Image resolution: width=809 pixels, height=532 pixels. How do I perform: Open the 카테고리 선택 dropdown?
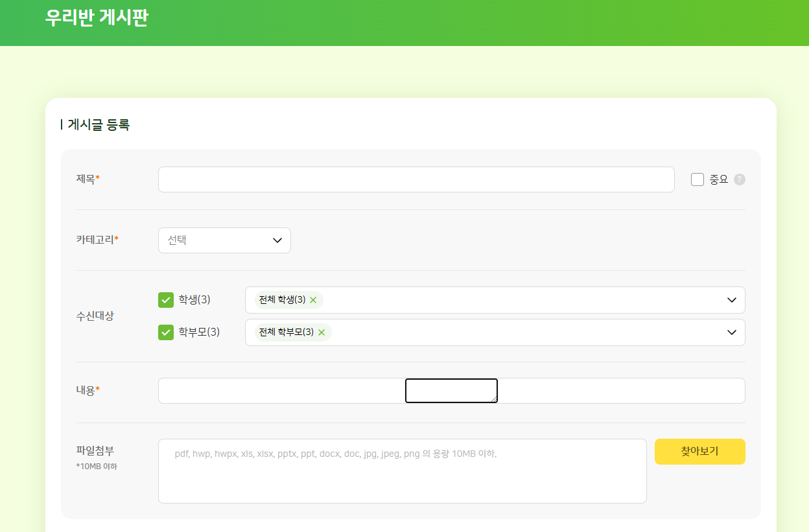(x=224, y=240)
